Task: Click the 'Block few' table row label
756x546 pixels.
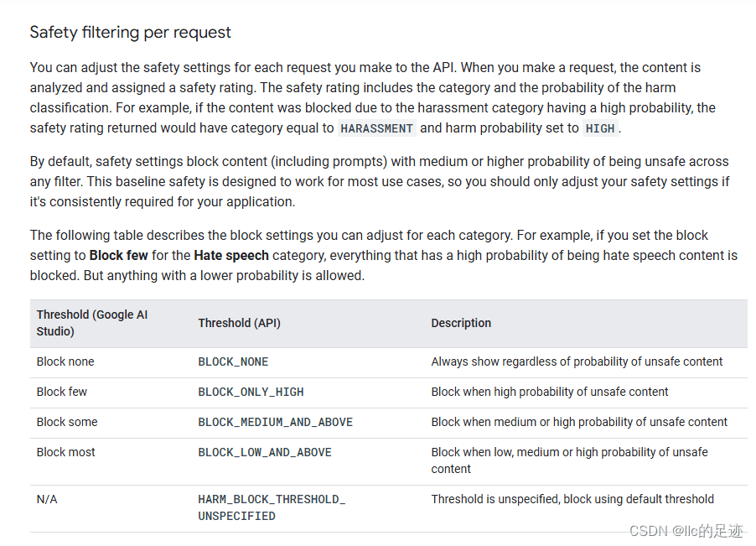Action: [62, 392]
